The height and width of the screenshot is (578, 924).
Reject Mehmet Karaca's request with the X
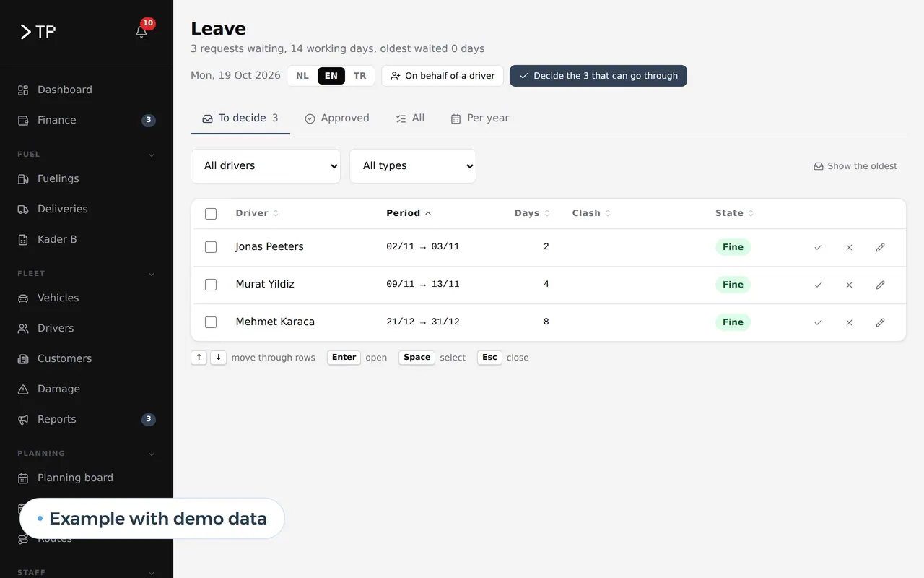[x=849, y=322]
